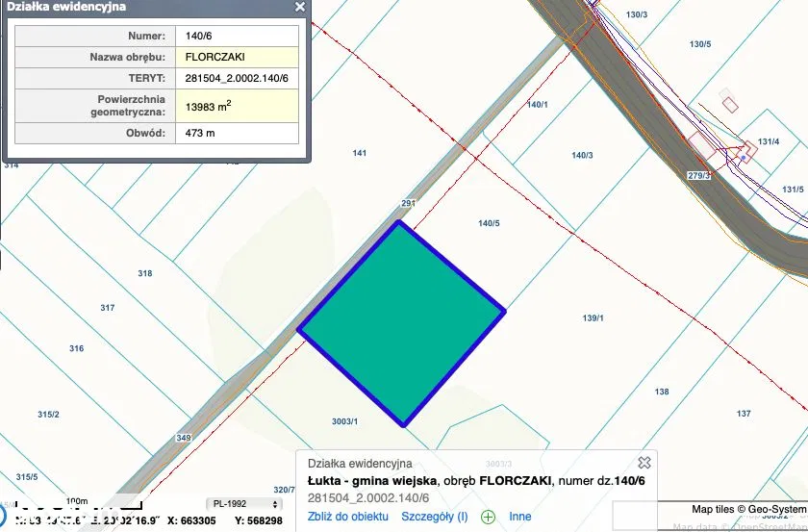
Task: Click the TERYT value 281504_2.0002.140/6 cell
Action: pos(236,78)
